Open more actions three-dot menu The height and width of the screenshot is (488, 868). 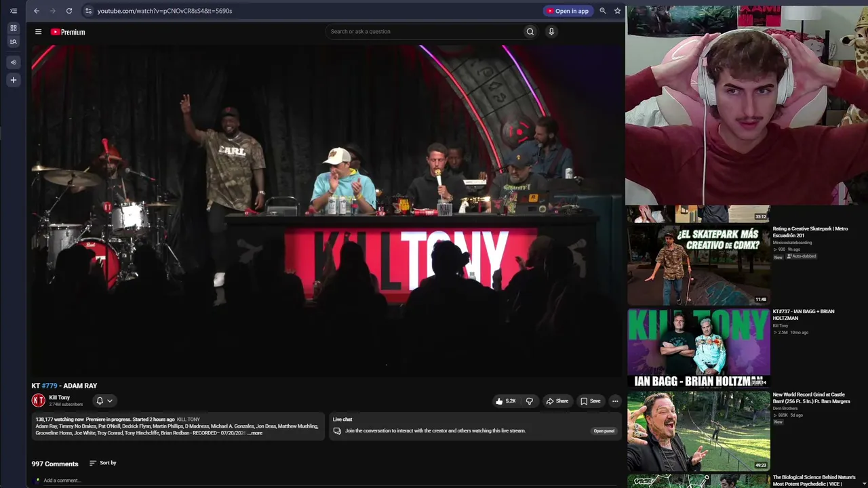pos(615,401)
